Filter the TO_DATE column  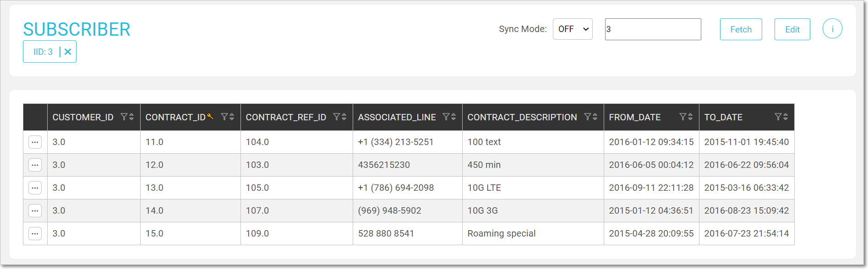tap(778, 117)
